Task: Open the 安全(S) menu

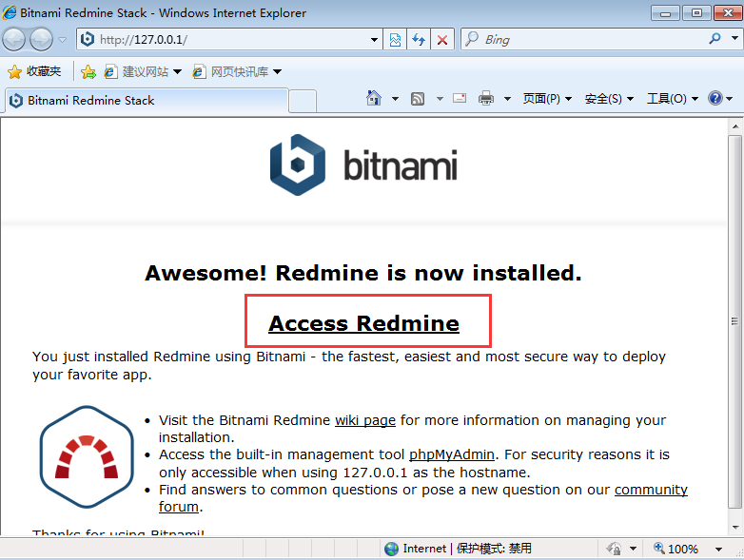Action: click(609, 99)
